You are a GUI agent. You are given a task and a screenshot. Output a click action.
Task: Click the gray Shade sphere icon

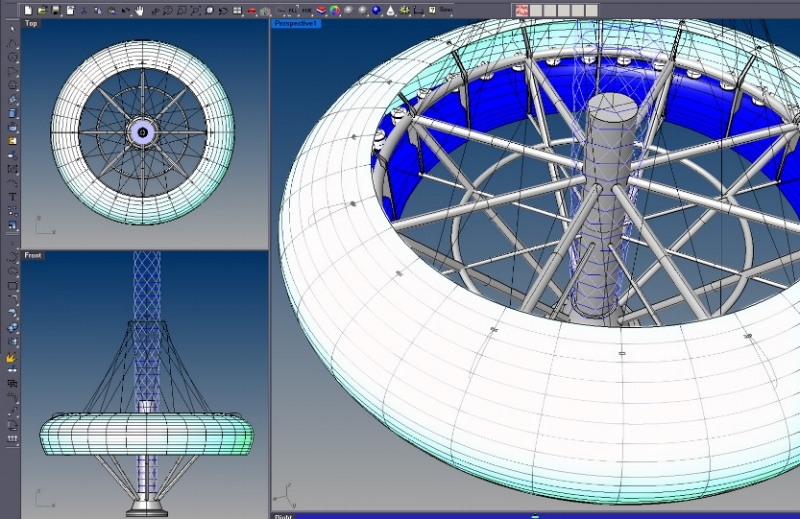pyautogui.click(x=349, y=10)
